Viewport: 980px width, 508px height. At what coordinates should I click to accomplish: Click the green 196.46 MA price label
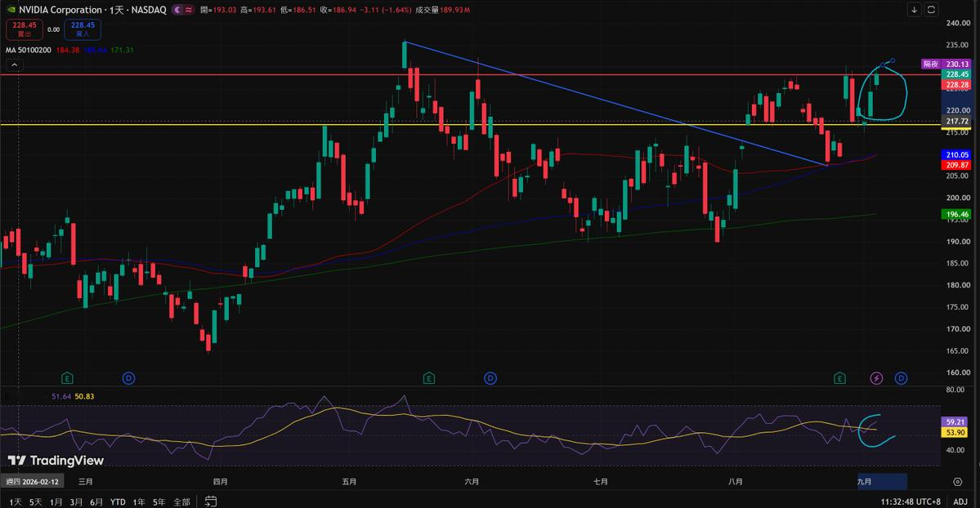pos(956,214)
